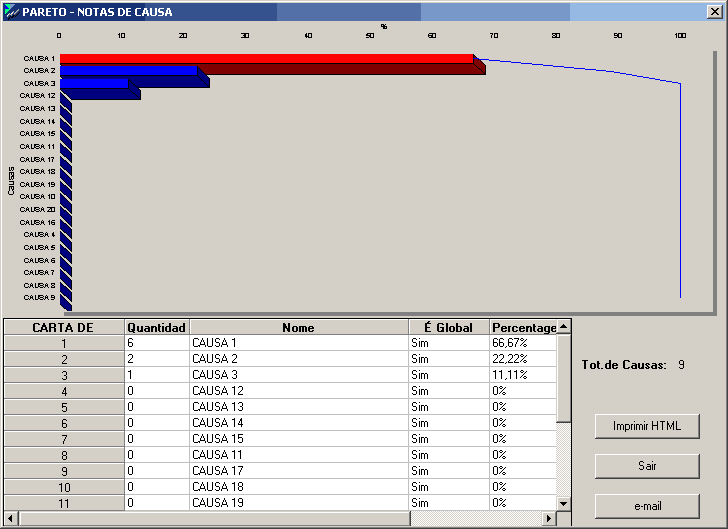Select row header 3 in table
Viewport: 728px width, 529px height.
coord(64,375)
